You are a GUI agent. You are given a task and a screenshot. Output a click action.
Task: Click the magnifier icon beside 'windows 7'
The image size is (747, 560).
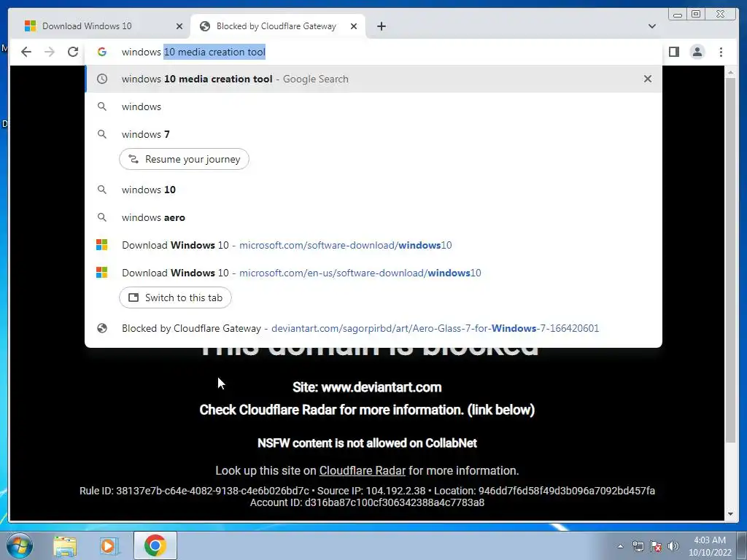[x=102, y=134]
